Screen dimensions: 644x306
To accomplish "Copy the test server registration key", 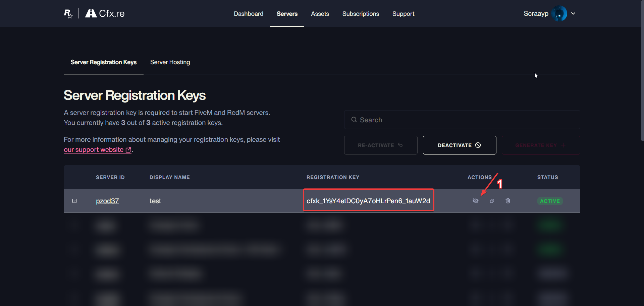I will click(x=492, y=201).
